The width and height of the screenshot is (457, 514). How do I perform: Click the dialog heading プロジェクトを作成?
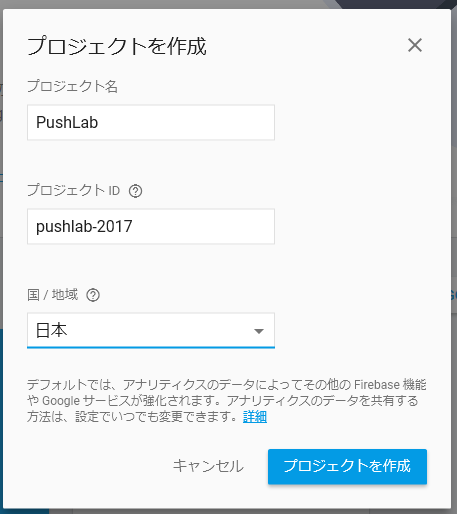[x=117, y=46]
